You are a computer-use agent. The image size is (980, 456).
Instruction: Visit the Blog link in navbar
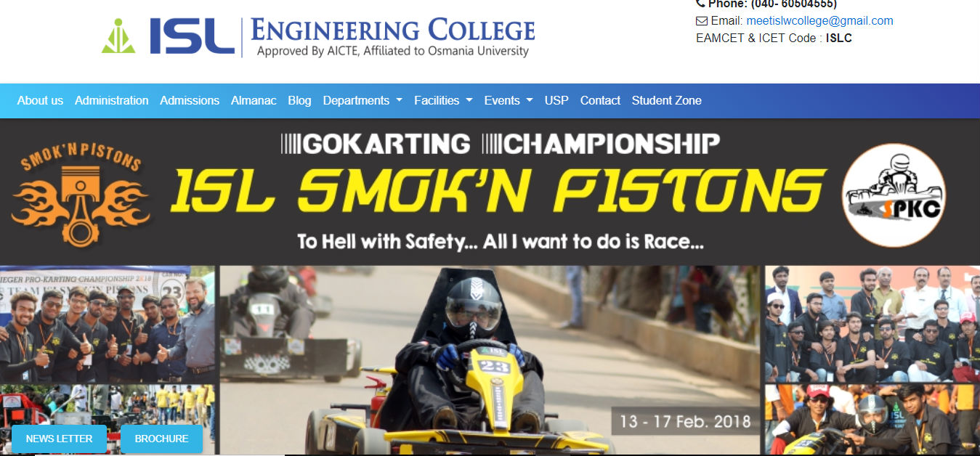tap(299, 101)
